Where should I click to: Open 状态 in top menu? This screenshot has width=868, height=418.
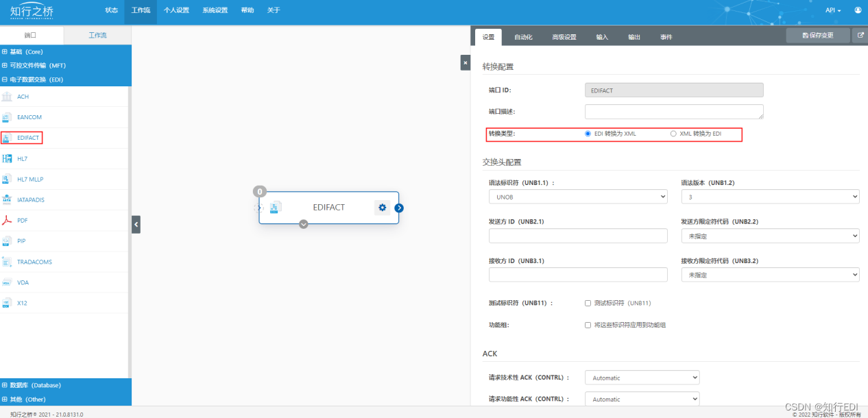[111, 10]
